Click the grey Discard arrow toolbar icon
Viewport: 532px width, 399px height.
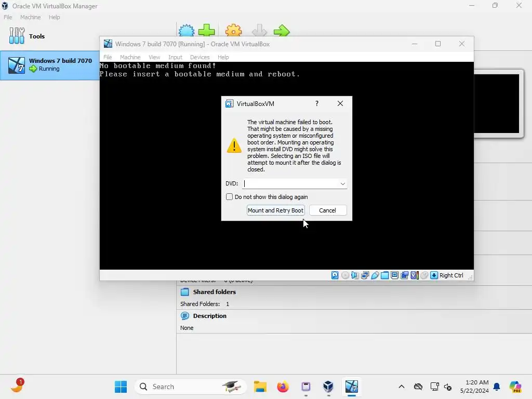click(x=260, y=31)
